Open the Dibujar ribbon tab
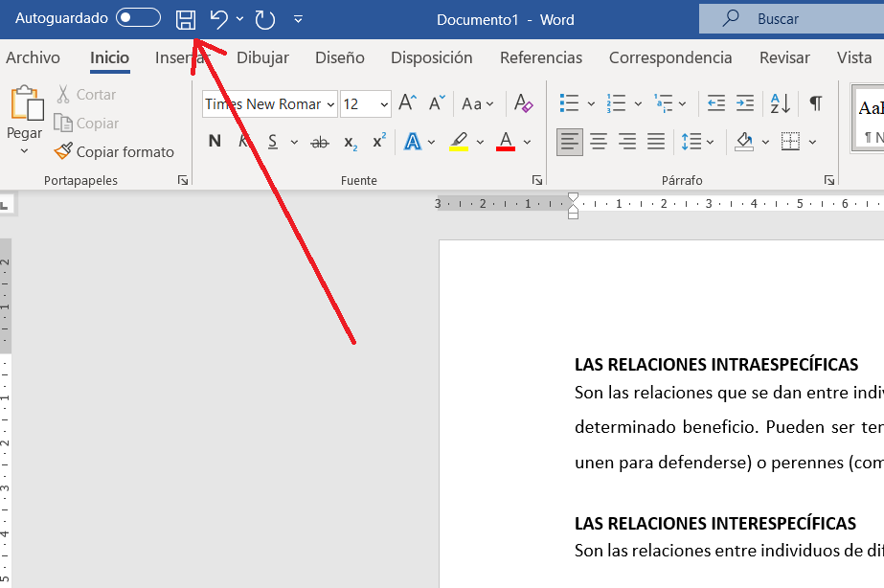Image resolution: width=884 pixels, height=588 pixels. [262, 57]
